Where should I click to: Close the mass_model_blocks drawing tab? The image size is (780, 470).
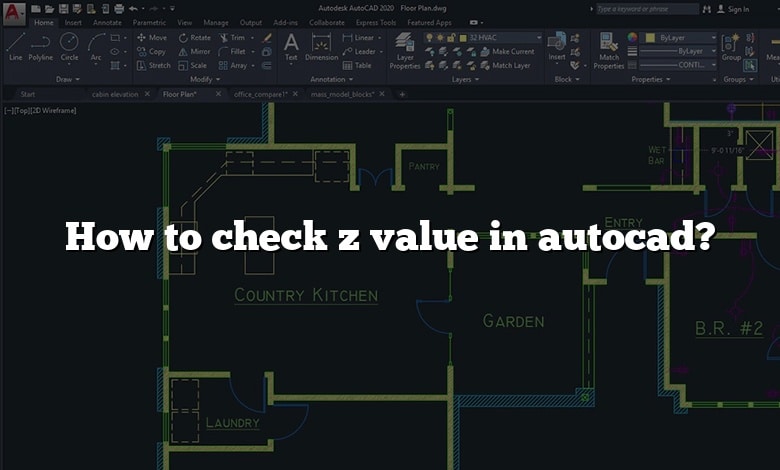pos(382,94)
